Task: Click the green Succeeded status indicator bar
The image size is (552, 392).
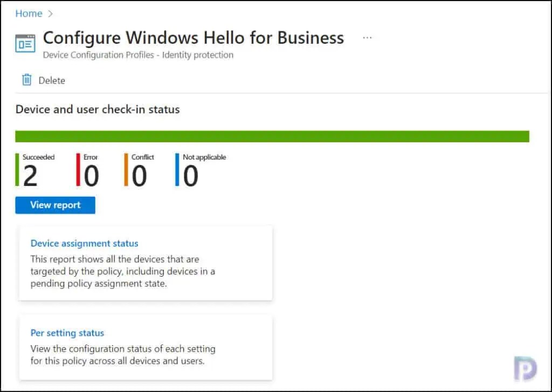Action: [x=18, y=170]
